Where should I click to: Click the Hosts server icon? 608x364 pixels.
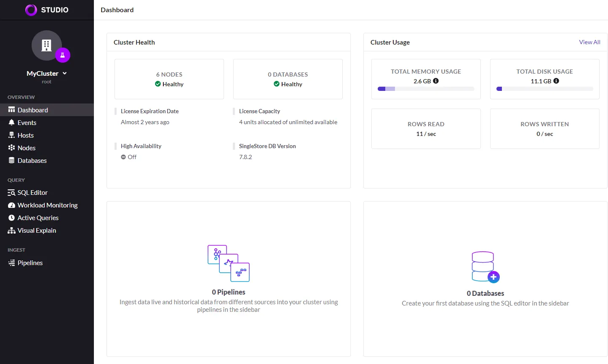[x=11, y=135]
